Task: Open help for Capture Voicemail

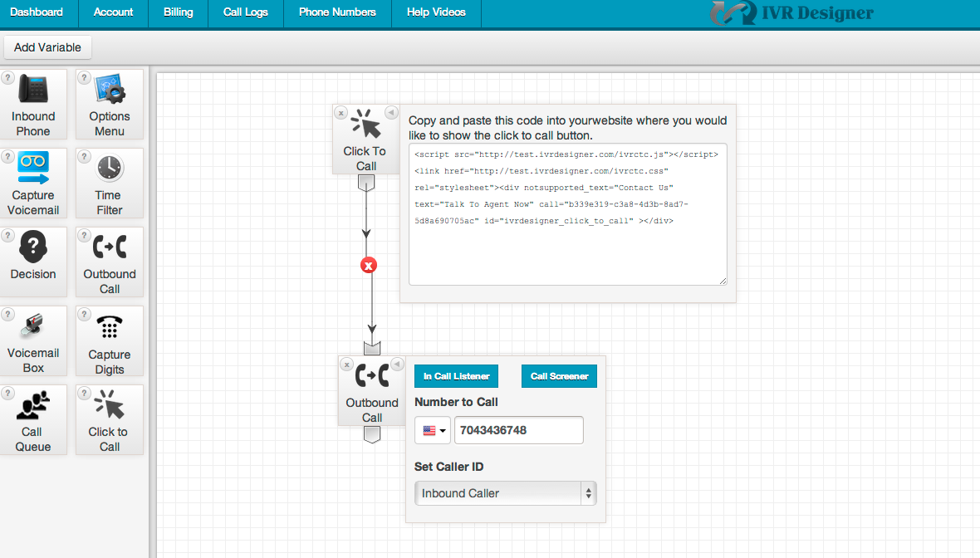Action: (7, 156)
